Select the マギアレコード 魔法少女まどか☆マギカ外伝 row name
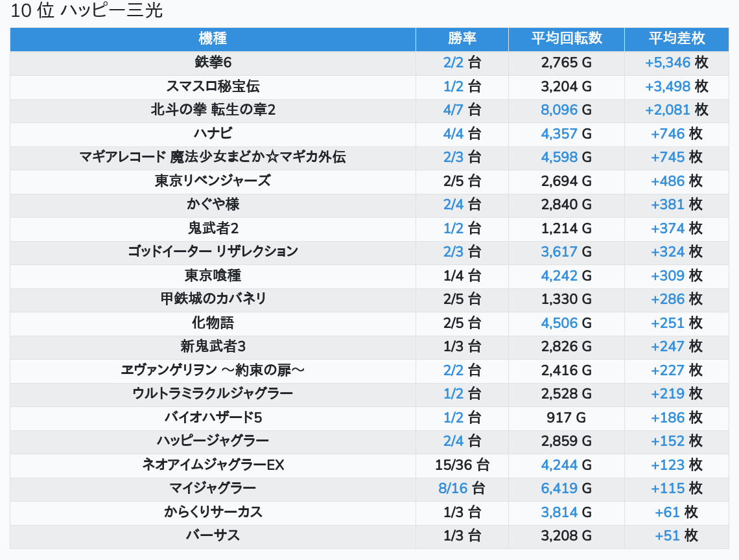The height and width of the screenshot is (560, 739). click(x=213, y=157)
